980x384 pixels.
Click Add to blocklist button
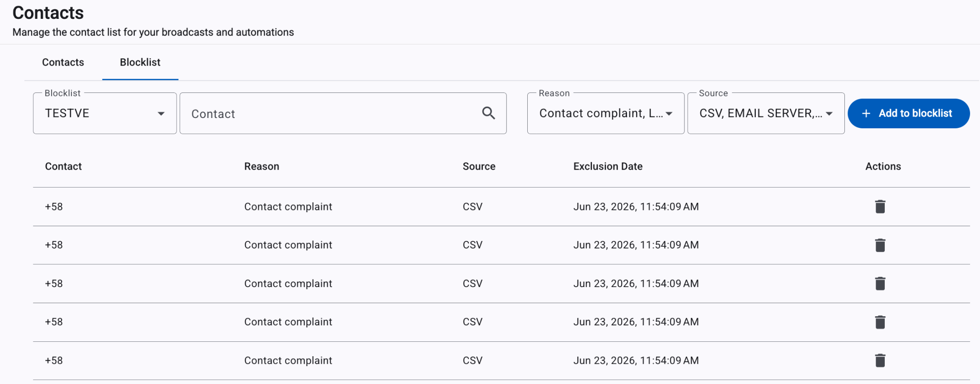909,113
